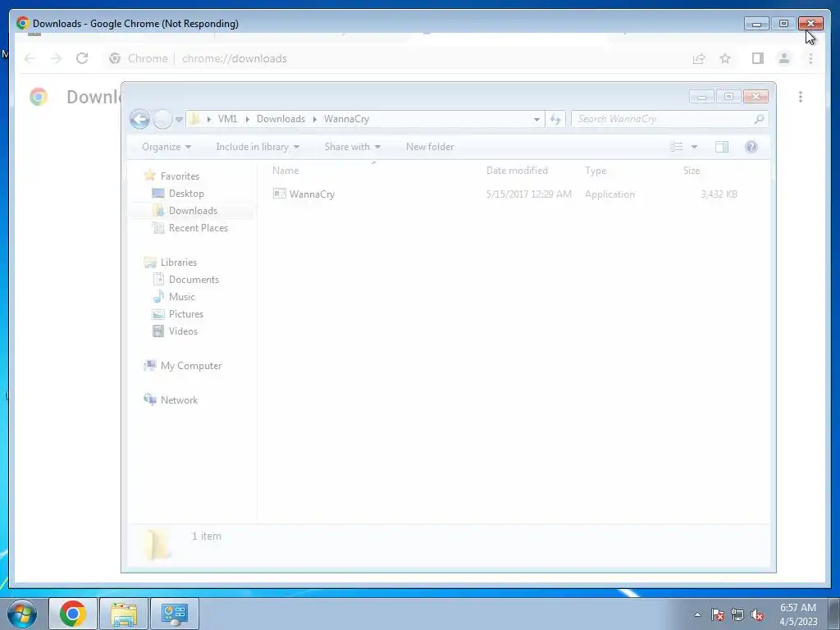840x630 pixels.
Task: Refresh the WannaCry folder view
Action: 555,120
